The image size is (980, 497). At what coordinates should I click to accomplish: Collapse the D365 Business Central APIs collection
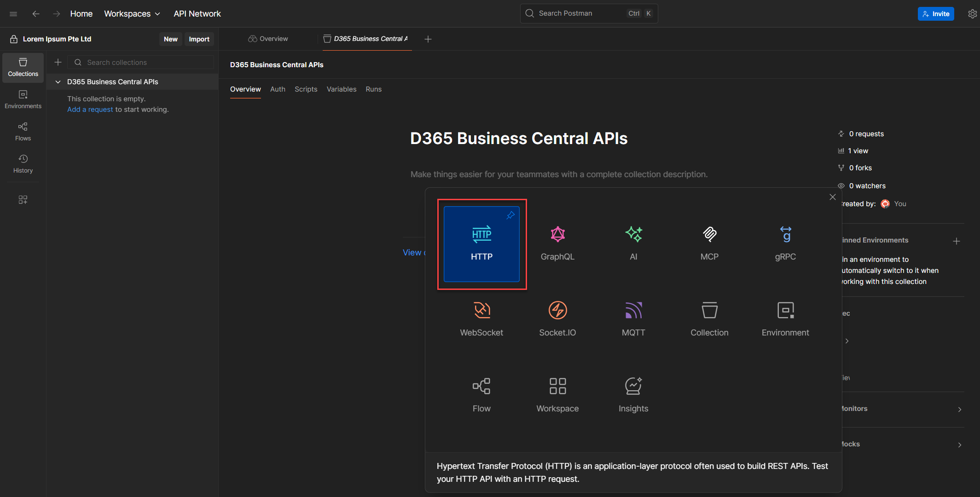[x=58, y=82]
